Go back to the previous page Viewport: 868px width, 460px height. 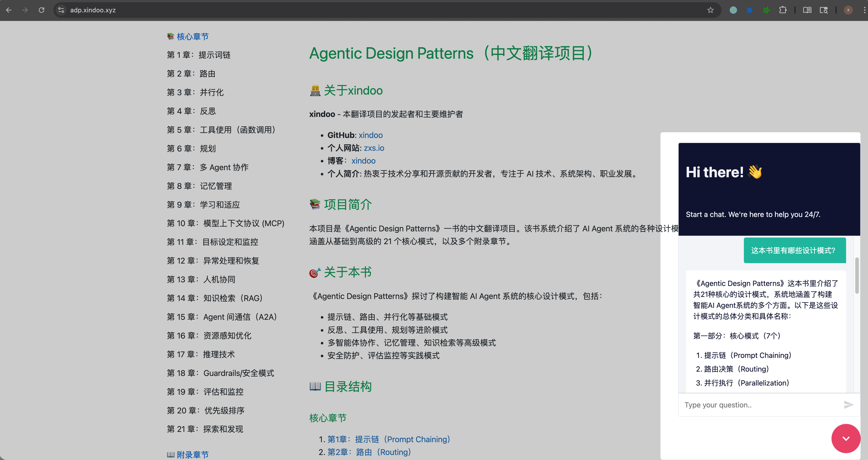tap(9, 10)
